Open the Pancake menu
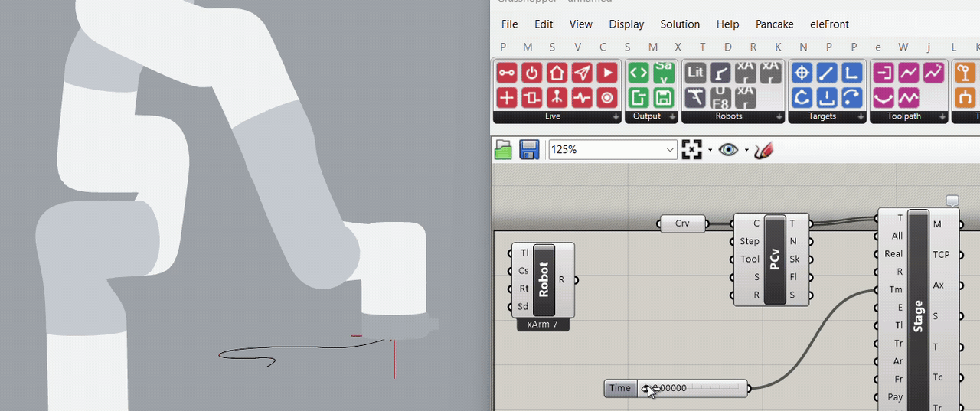 (x=774, y=24)
